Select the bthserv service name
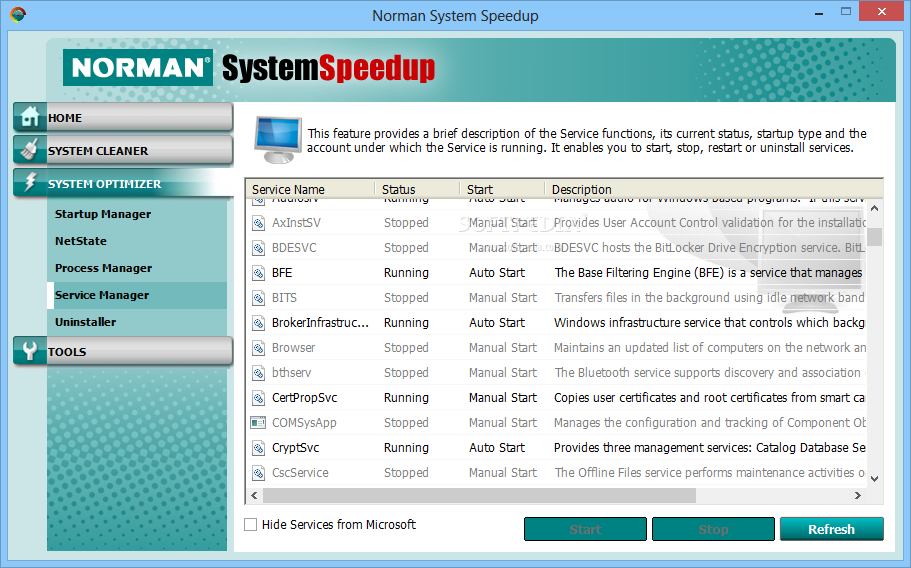Screen dimensions: 911x568 tap(291, 373)
